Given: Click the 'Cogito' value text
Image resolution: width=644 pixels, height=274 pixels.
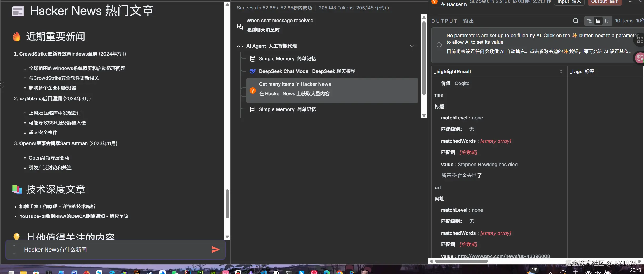Looking at the screenshot, I should [x=462, y=83].
